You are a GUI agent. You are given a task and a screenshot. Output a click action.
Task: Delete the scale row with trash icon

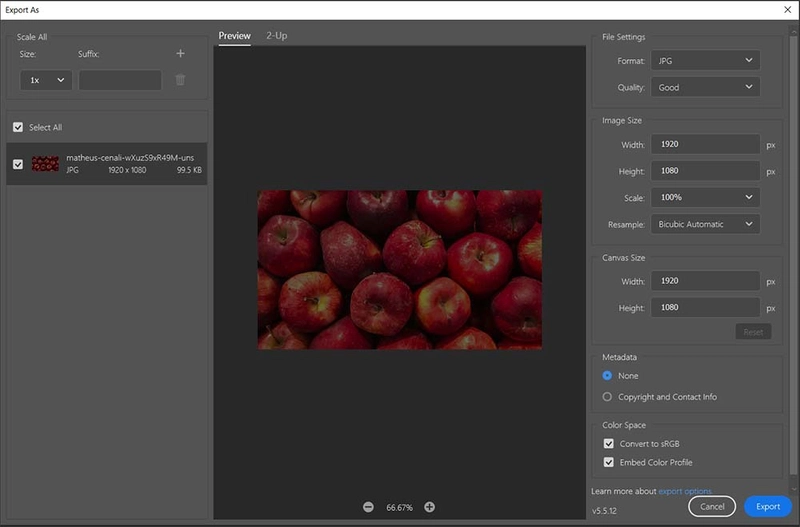180,80
